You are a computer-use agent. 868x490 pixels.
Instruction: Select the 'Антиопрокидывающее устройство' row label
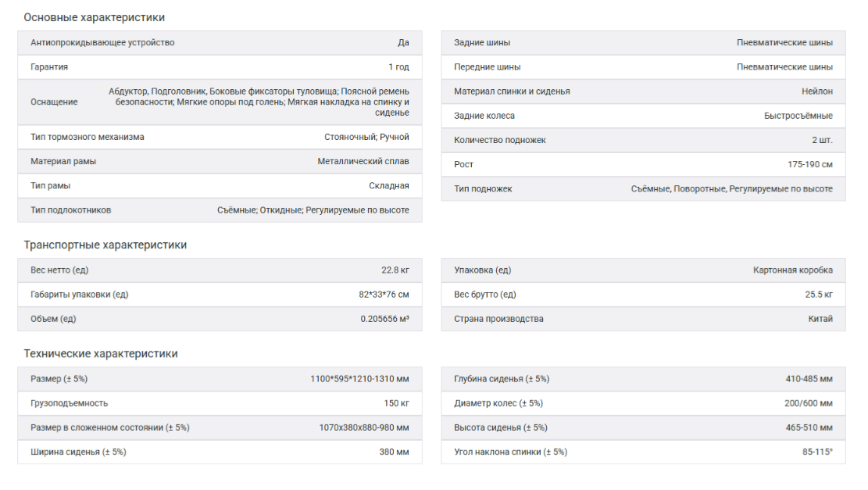pyautogui.click(x=102, y=42)
